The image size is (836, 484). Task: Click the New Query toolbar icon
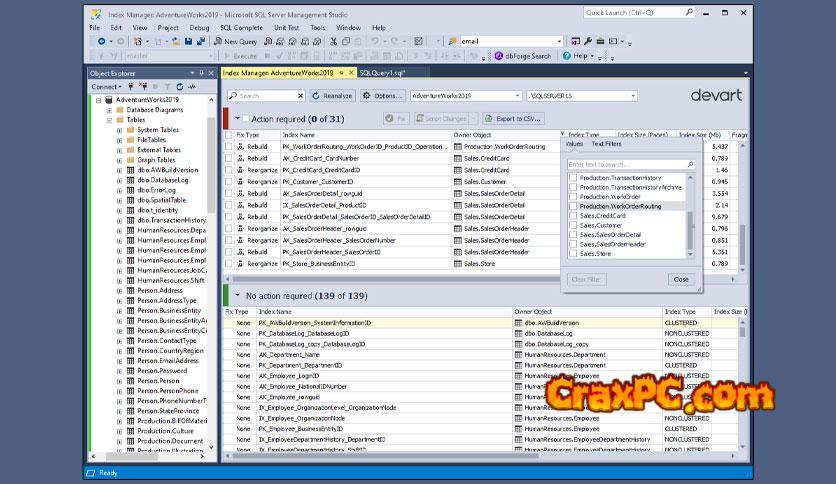coord(218,42)
